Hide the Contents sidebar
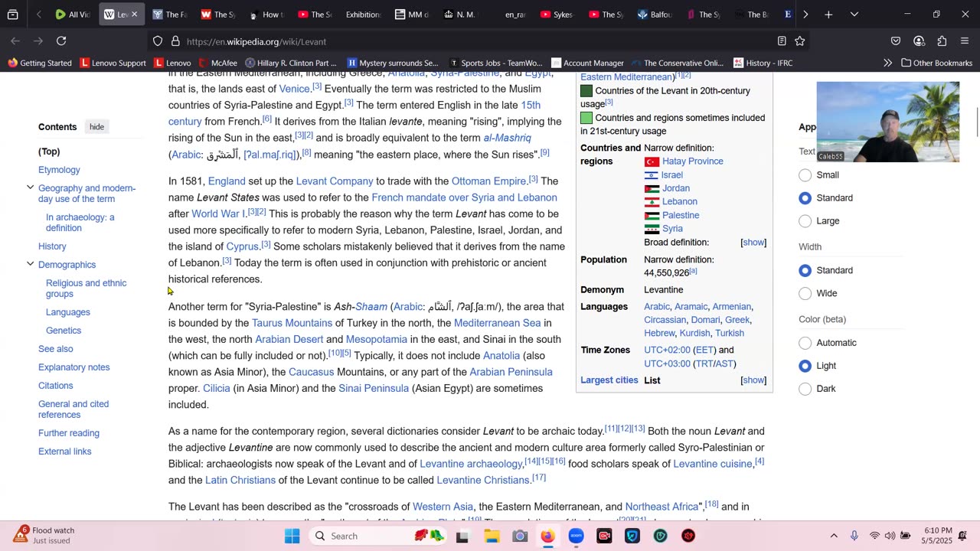Screen dimensions: 980x551 click(x=96, y=127)
